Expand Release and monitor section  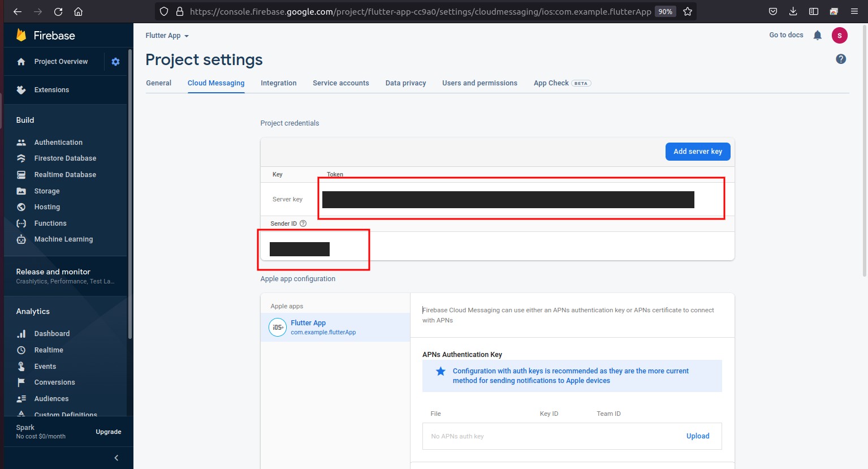[65, 276]
